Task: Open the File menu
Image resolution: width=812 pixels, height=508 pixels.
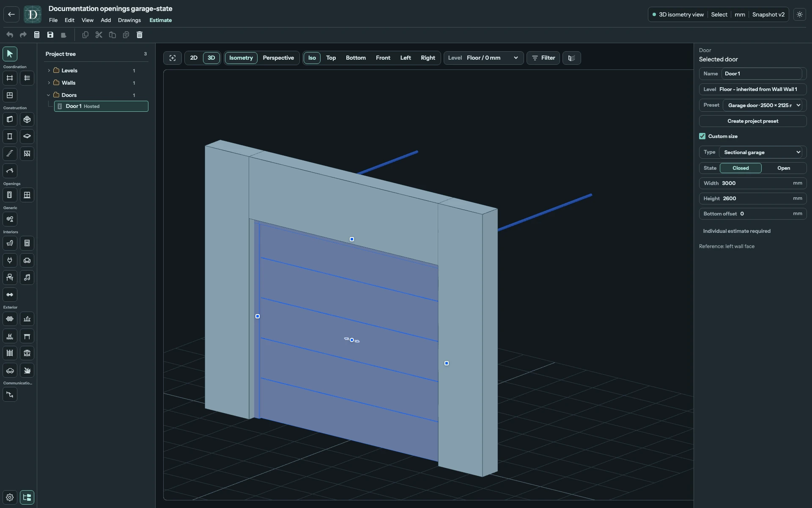Action: coord(53,20)
